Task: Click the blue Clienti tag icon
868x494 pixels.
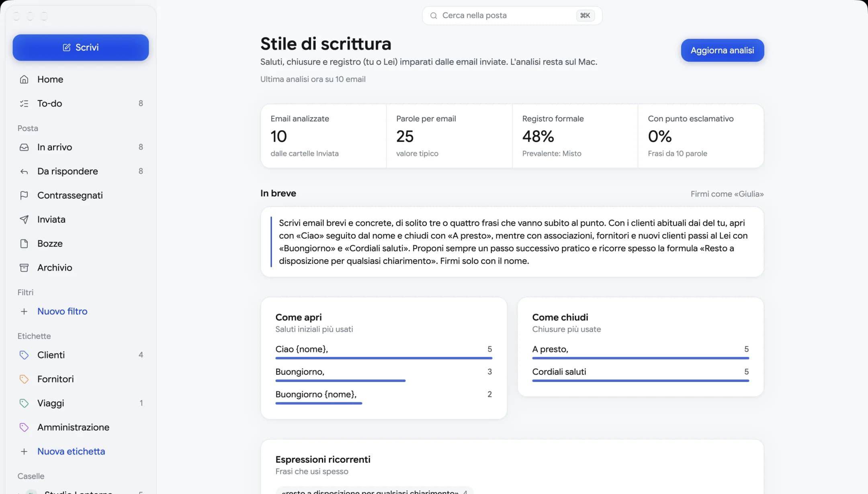Action: [24, 355]
